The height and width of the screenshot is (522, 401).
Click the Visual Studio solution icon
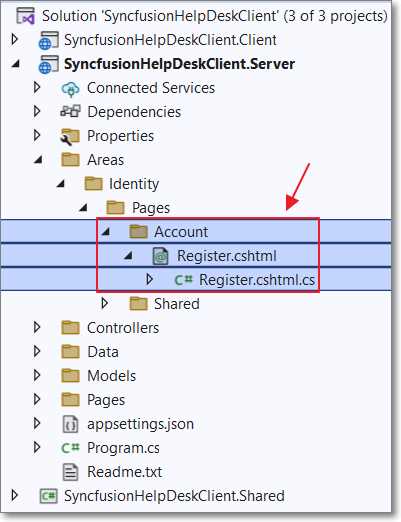tap(26, 16)
